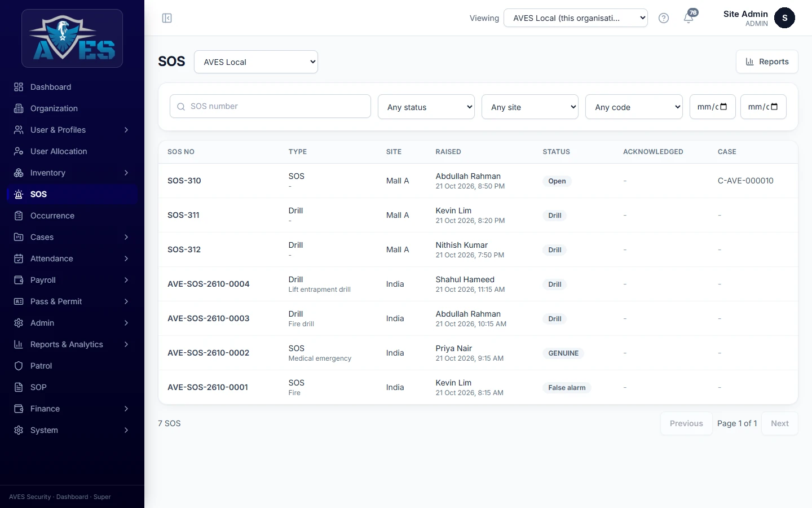Click the first date filter field

pyautogui.click(x=713, y=107)
